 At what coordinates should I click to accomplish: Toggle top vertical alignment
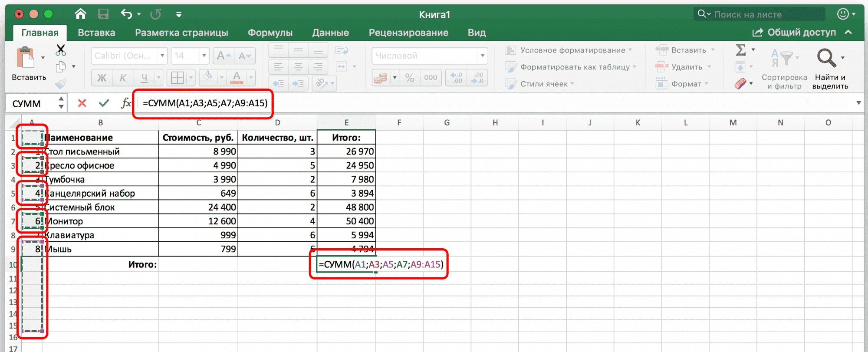click(x=279, y=50)
